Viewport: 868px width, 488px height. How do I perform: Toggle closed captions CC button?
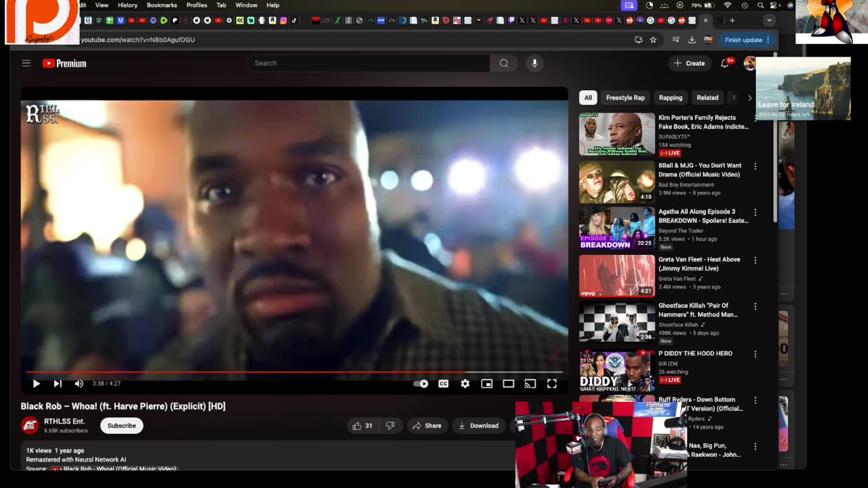click(443, 384)
